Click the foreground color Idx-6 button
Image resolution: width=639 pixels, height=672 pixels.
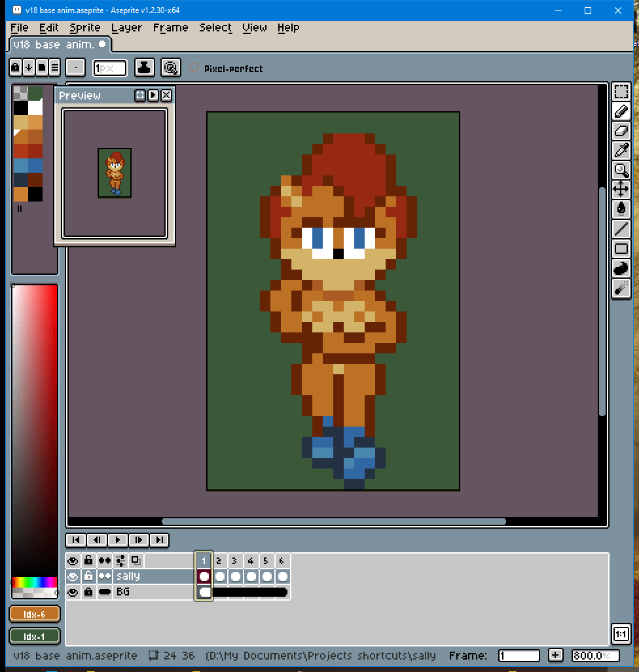[35, 614]
